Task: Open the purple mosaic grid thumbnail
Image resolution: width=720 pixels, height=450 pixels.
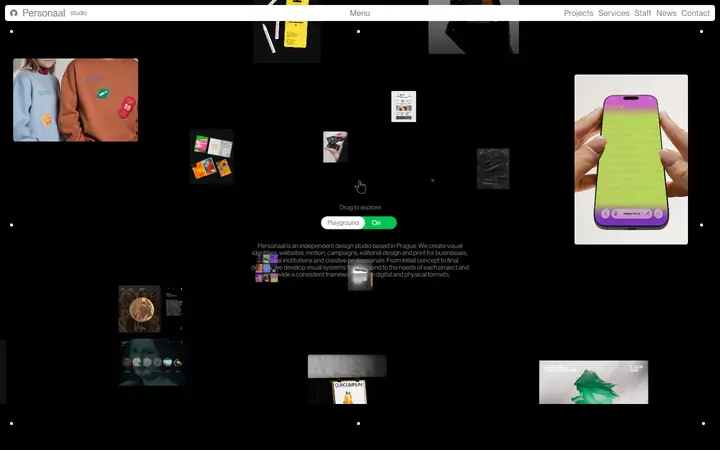Action: coord(267,268)
